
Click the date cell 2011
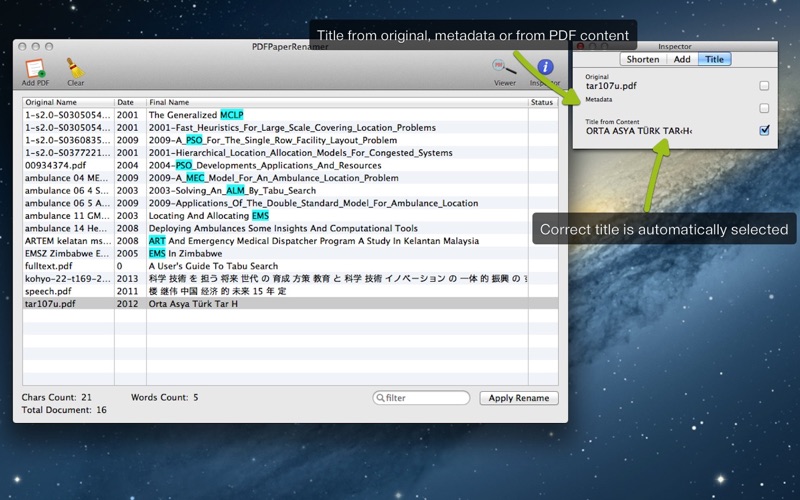pos(128,291)
